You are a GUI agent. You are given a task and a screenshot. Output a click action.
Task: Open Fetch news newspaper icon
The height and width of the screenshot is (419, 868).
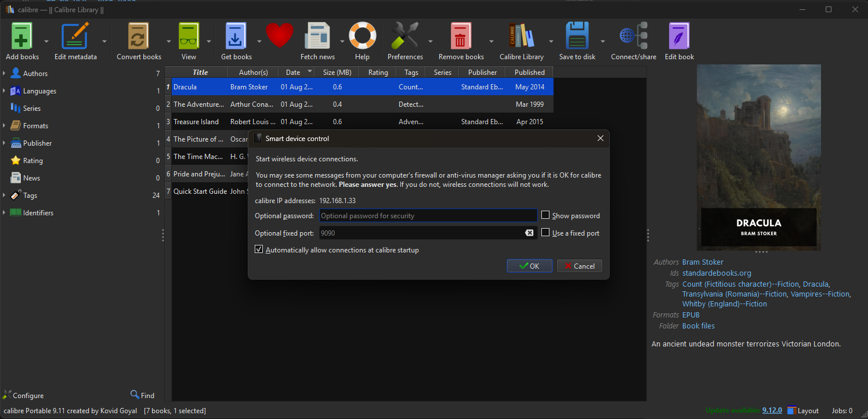coord(317,36)
